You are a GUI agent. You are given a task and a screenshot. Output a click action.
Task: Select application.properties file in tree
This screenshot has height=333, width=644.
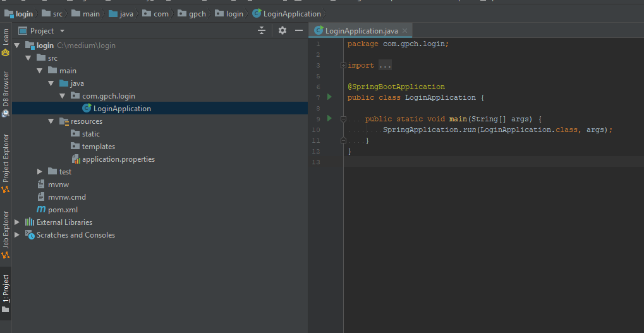(x=118, y=159)
